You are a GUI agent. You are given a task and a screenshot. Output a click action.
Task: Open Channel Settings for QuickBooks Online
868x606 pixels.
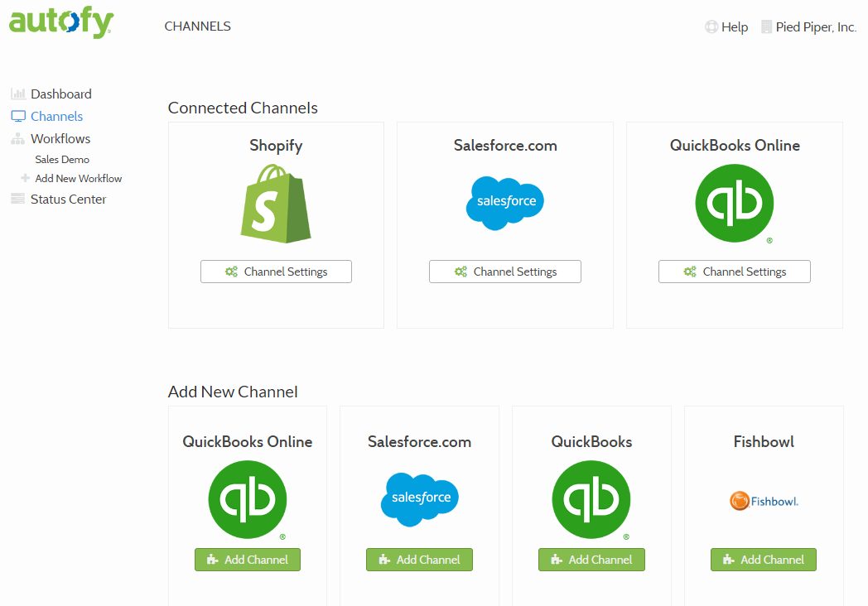734,272
